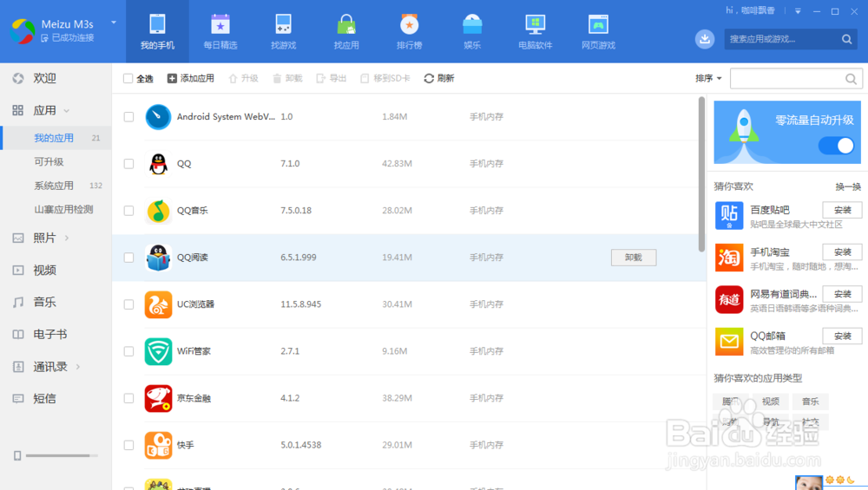
Task: Check the WiFi管家 row checkbox
Action: pos(129,351)
